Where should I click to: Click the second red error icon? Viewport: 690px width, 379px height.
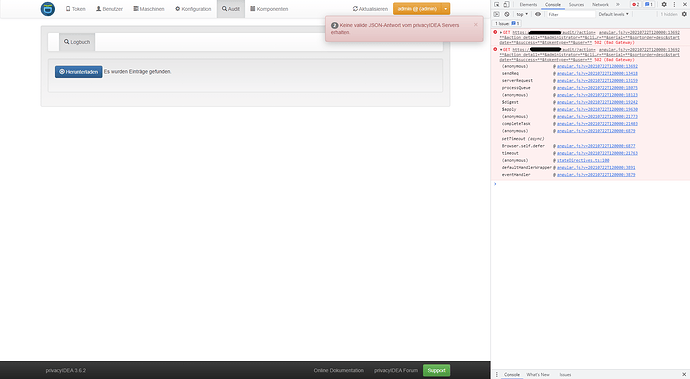(x=495, y=49)
